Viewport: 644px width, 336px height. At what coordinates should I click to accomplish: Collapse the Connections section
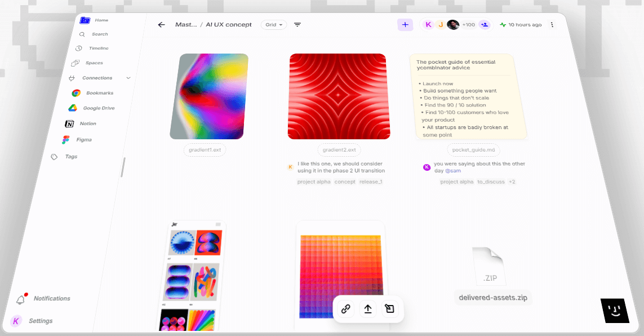127,78
